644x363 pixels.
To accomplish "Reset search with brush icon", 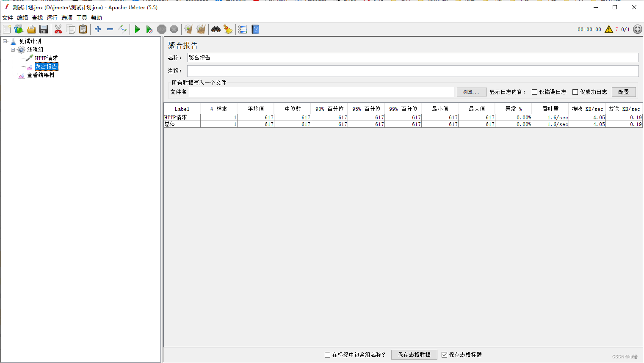I will point(228,29).
